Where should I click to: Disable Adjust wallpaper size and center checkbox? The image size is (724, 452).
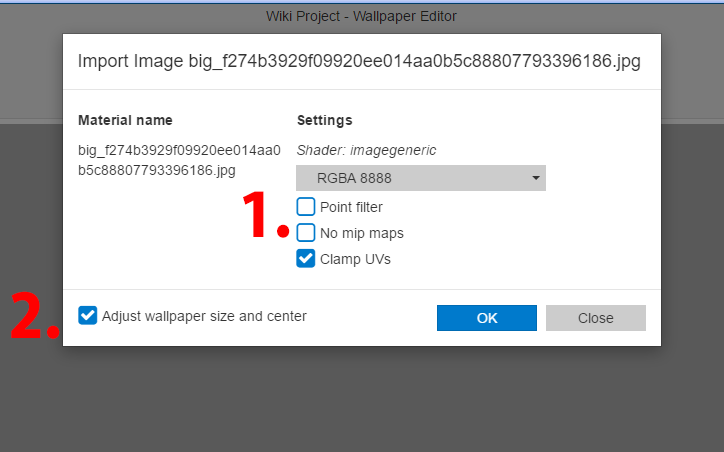[x=88, y=316]
